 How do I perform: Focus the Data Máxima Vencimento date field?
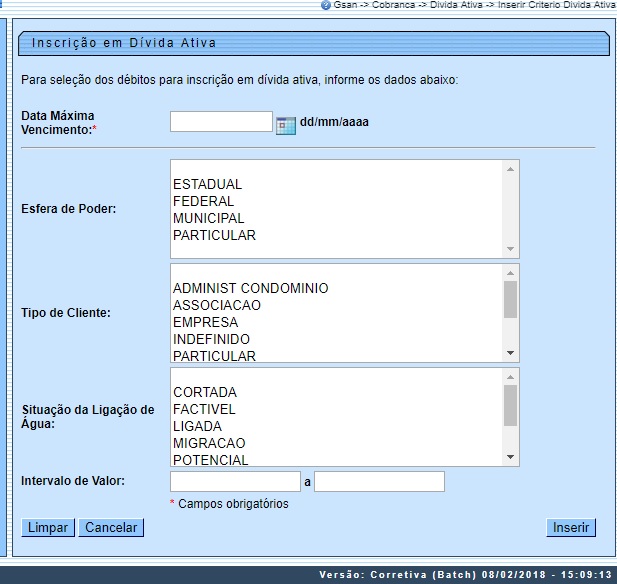221,122
